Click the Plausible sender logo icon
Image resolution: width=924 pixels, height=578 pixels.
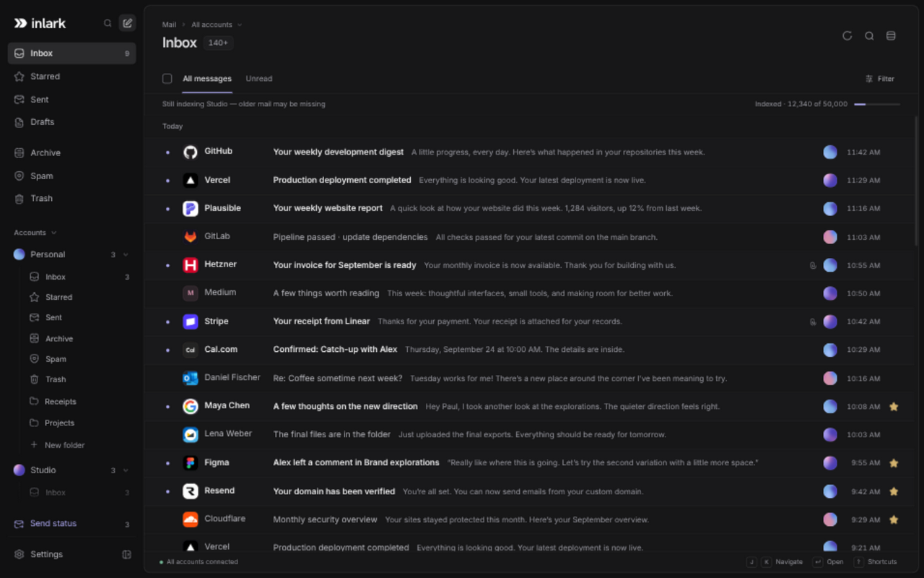tap(191, 209)
